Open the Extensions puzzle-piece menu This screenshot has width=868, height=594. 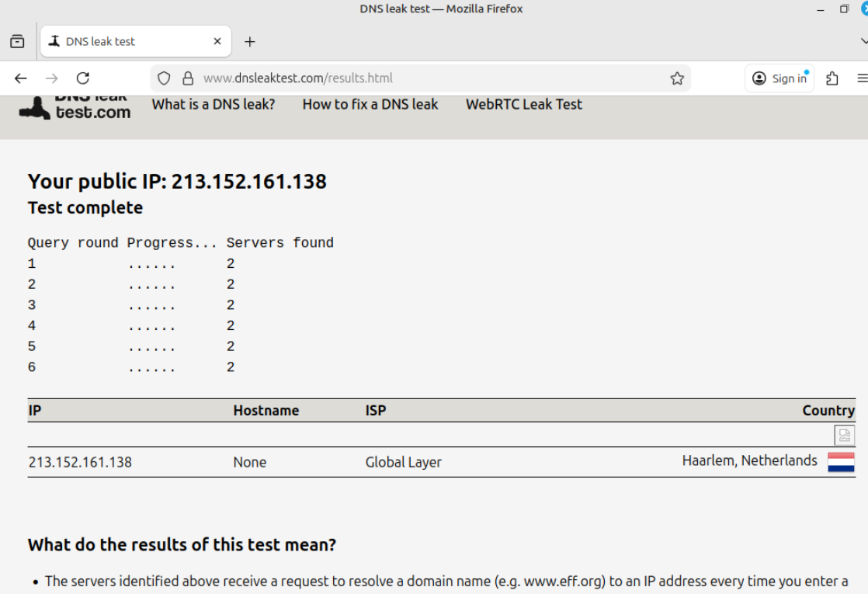(x=832, y=78)
